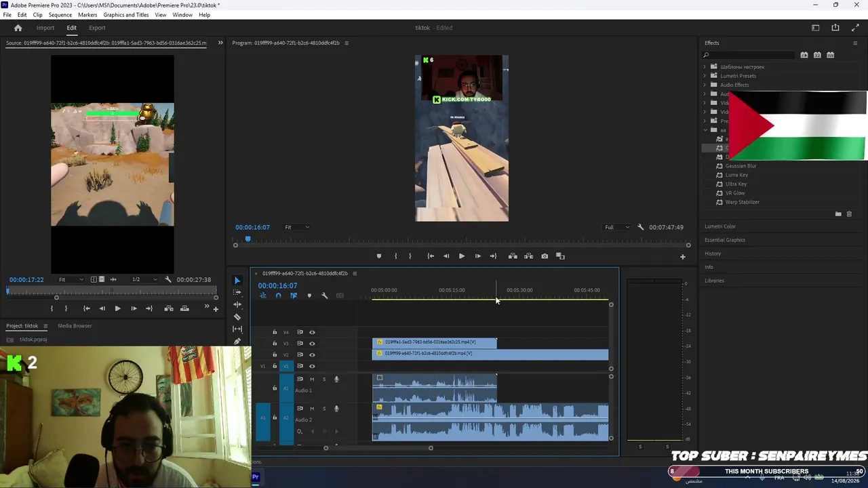Toggle Snap in timeline
The height and width of the screenshot is (488, 868).
278,296
